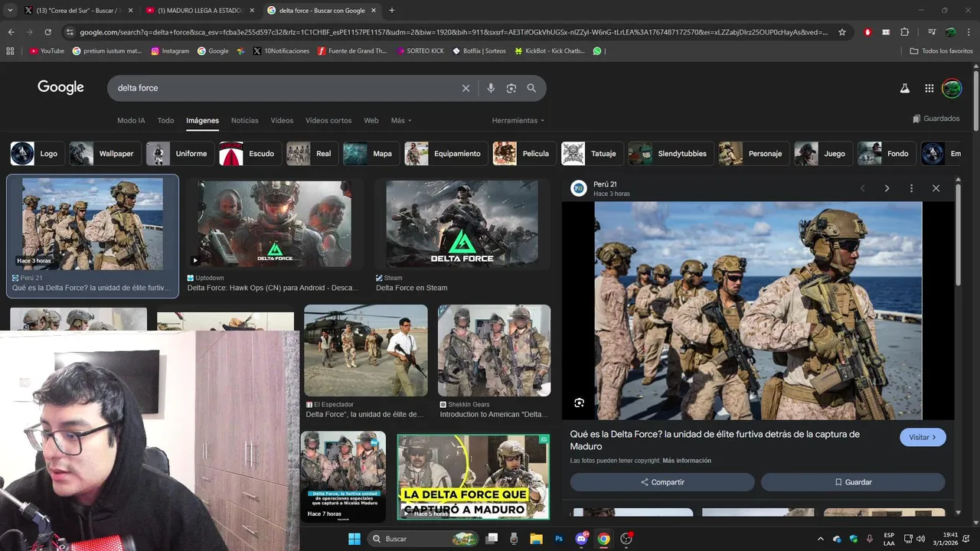Open File Explorer from the taskbar
This screenshot has height=551, width=980.
point(536,539)
